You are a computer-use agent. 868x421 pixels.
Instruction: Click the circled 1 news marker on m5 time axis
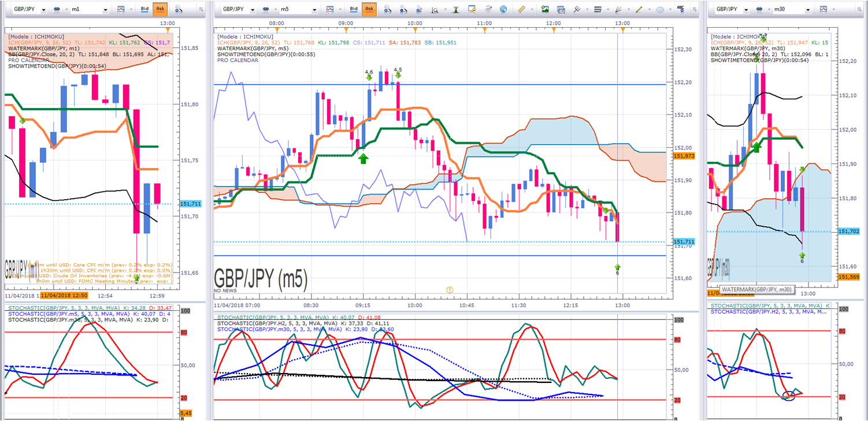point(450,289)
